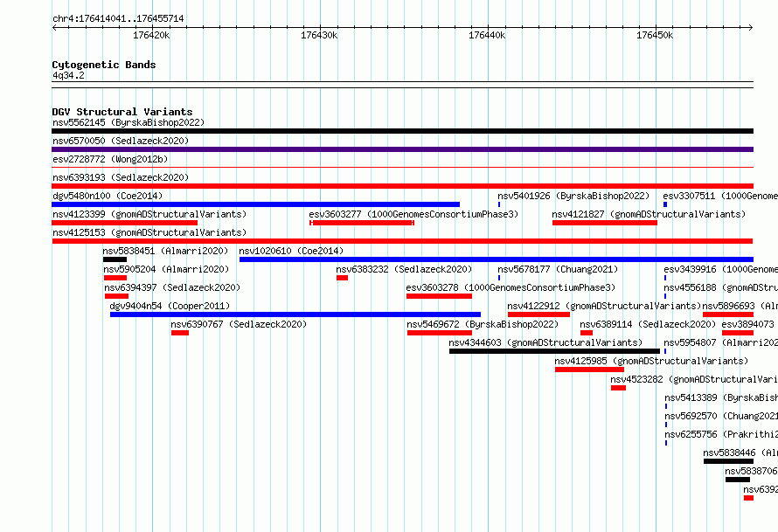Select the red nsv6393193 variant bar
Image resolution: width=778 pixels, height=532 pixels.
coord(402,186)
